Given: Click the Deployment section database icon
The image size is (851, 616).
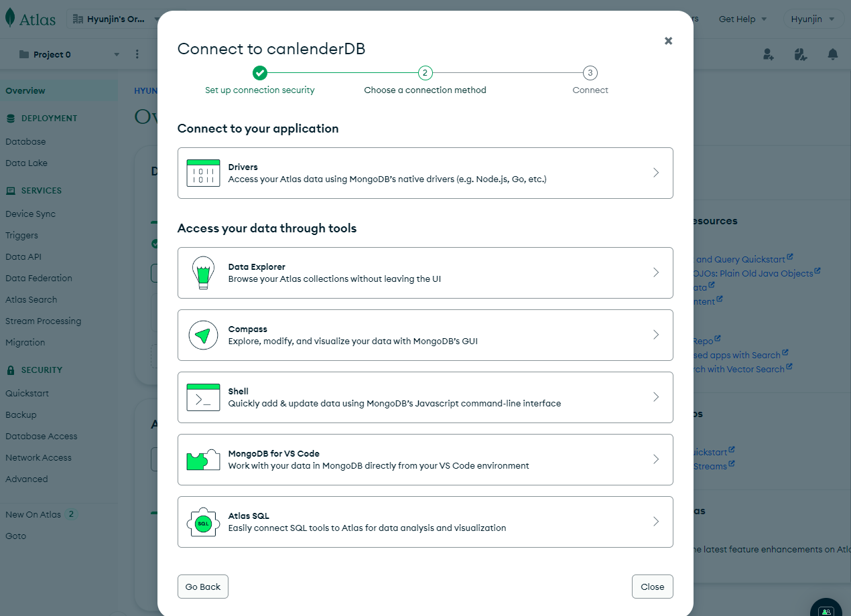Looking at the screenshot, I should pos(11,119).
